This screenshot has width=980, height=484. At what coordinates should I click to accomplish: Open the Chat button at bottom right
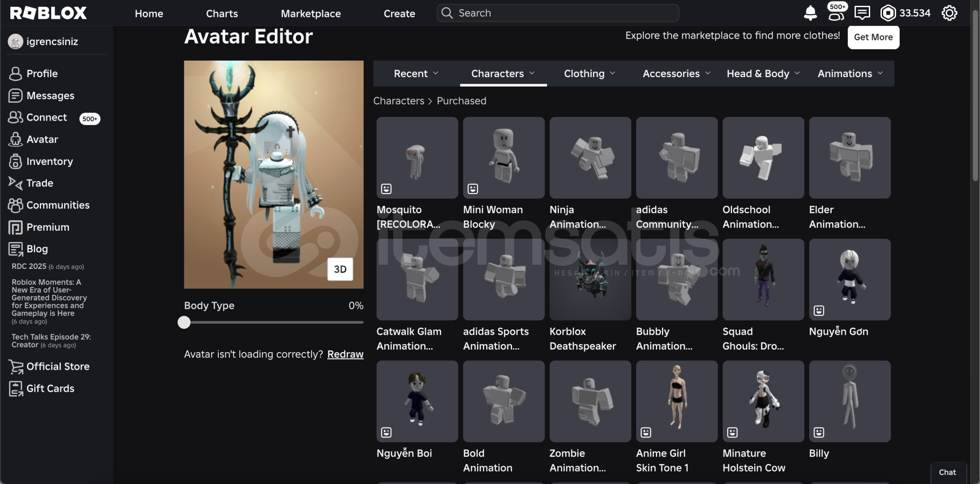pos(948,472)
